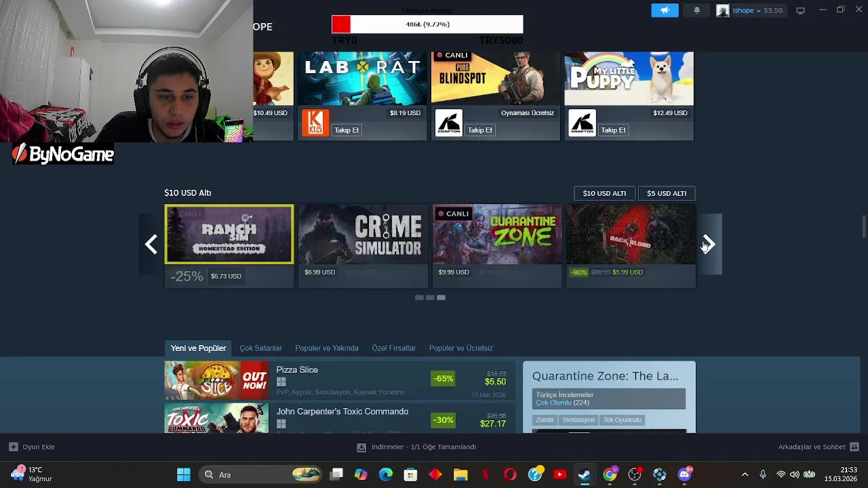Switch to Özel Fırsatlar tab
Image resolution: width=868 pixels, height=488 pixels.
394,348
